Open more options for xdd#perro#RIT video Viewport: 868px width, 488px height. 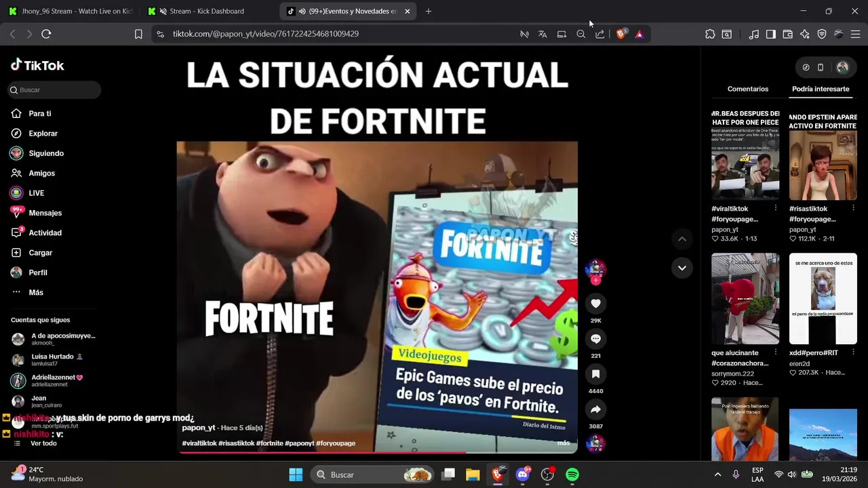coord(853,352)
